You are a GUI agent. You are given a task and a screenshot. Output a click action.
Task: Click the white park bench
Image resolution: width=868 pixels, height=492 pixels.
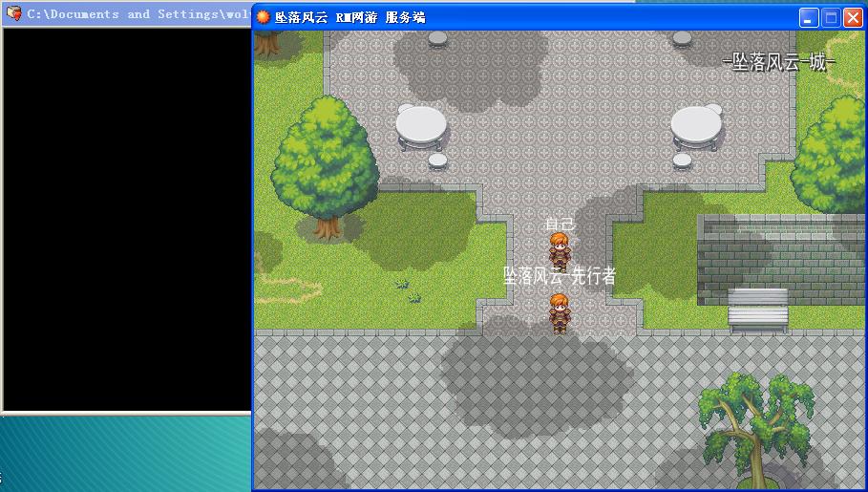(x=758, y=310)
